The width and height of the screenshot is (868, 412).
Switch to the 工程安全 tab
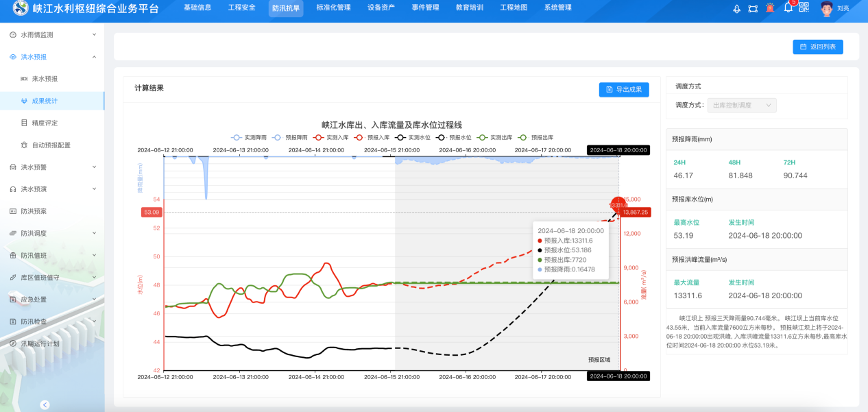pyautogui.click(x=241, y=8)
